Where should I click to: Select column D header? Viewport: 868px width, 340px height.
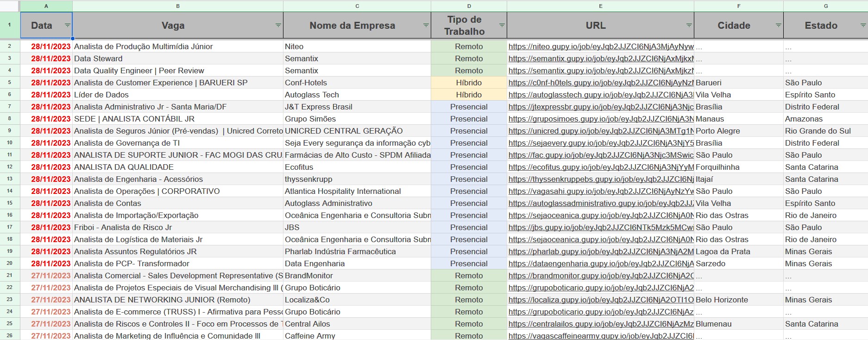(469, 6)
